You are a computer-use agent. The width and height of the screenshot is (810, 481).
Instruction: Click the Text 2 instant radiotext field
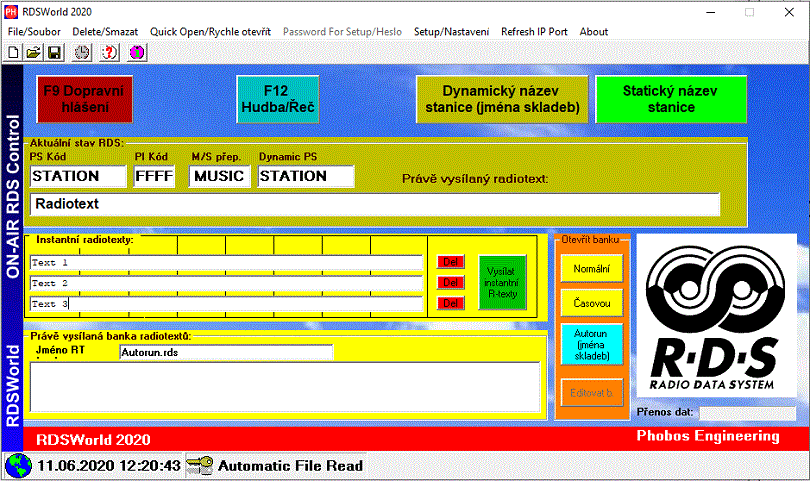point(226,283)
